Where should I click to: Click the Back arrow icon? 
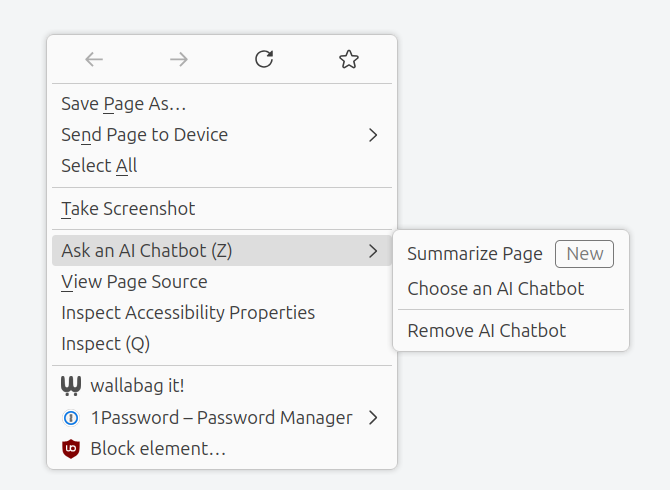click(94, 60)
